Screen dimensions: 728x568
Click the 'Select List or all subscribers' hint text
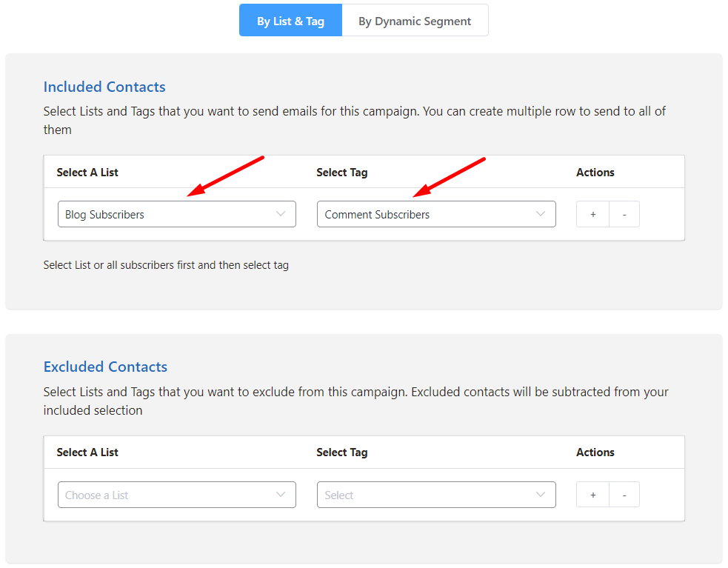coord(166,265)
